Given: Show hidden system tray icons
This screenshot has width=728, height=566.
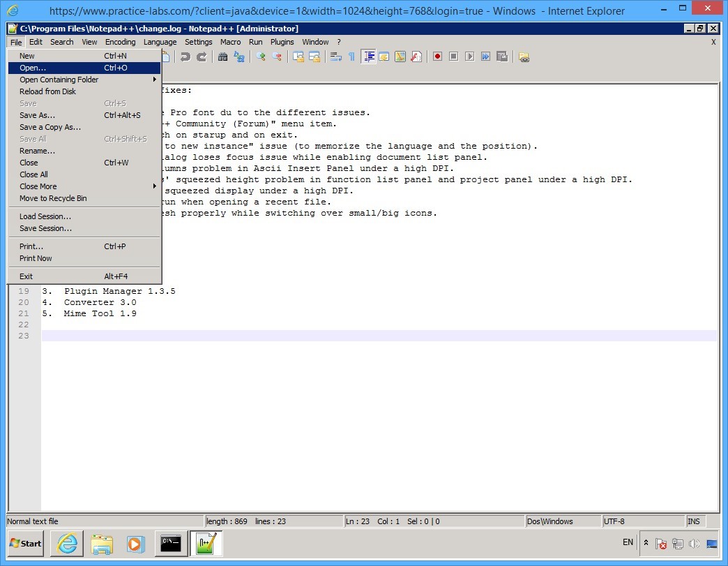Looking at the screenshot, I should (645, 542).
